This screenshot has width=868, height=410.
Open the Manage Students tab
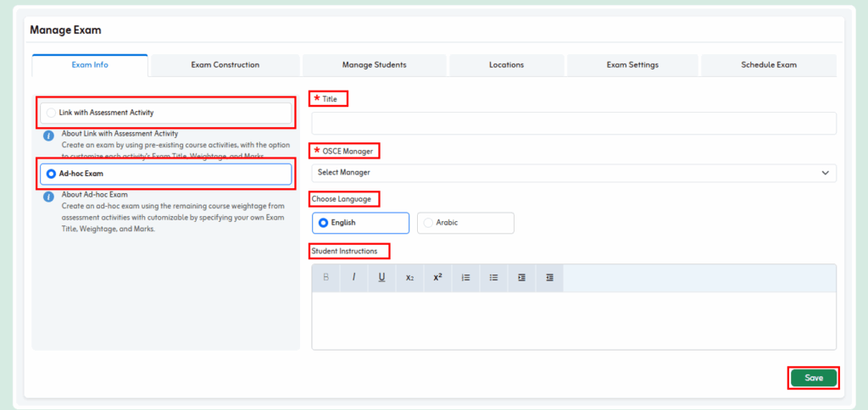click(374, 65)
